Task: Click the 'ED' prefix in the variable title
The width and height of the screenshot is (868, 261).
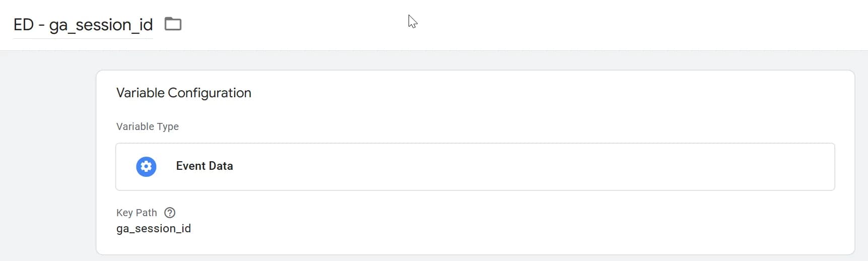Action: click(23, 25)
